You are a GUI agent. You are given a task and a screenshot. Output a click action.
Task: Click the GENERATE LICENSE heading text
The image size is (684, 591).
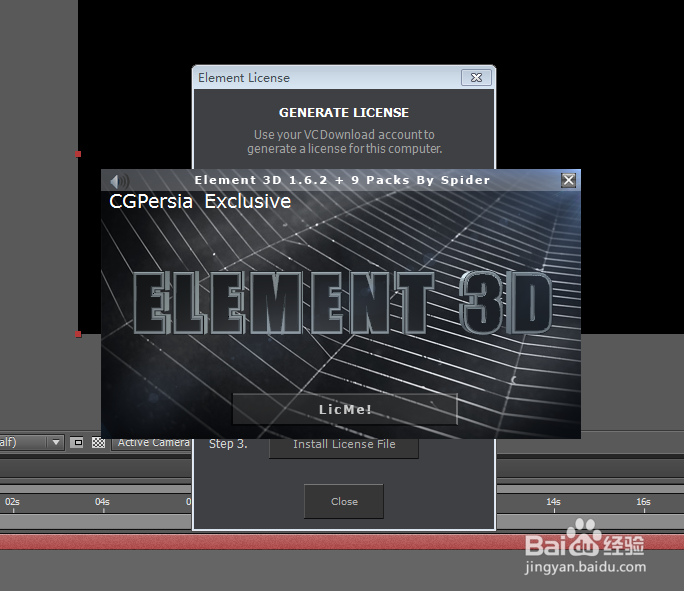(x=344, y=113)
